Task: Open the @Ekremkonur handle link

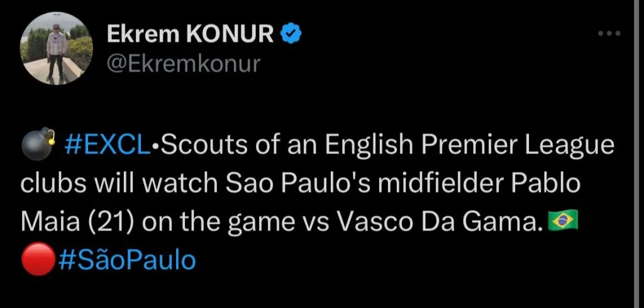Action: click(182, 63)
